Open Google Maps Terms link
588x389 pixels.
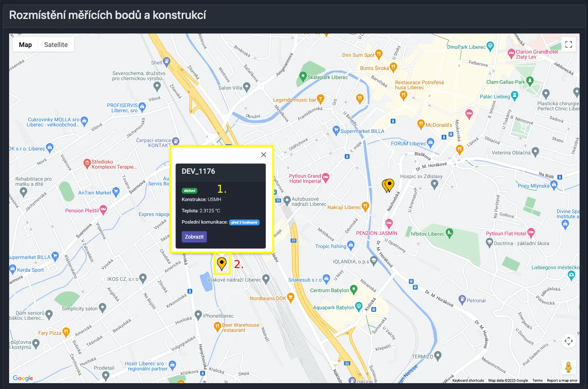537,380
